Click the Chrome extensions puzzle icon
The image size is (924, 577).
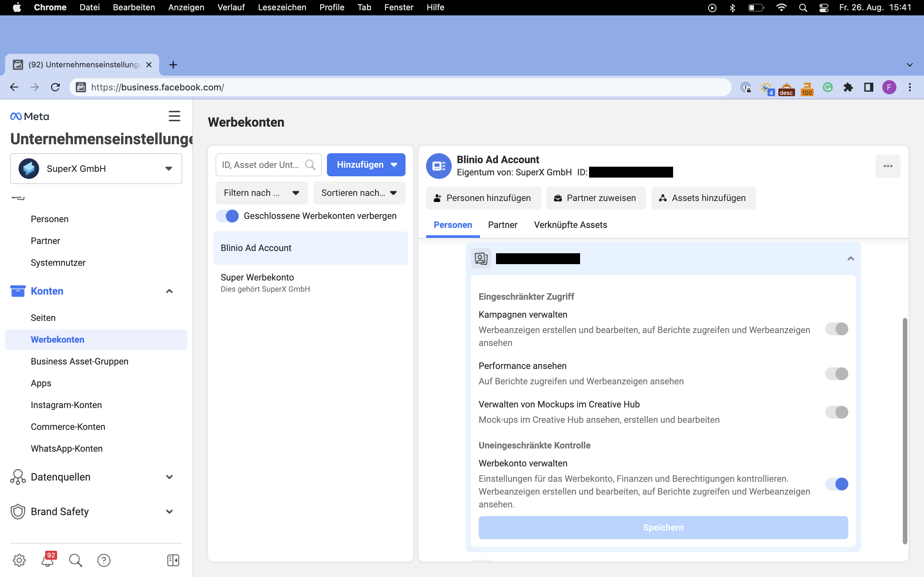click(848, 88)
